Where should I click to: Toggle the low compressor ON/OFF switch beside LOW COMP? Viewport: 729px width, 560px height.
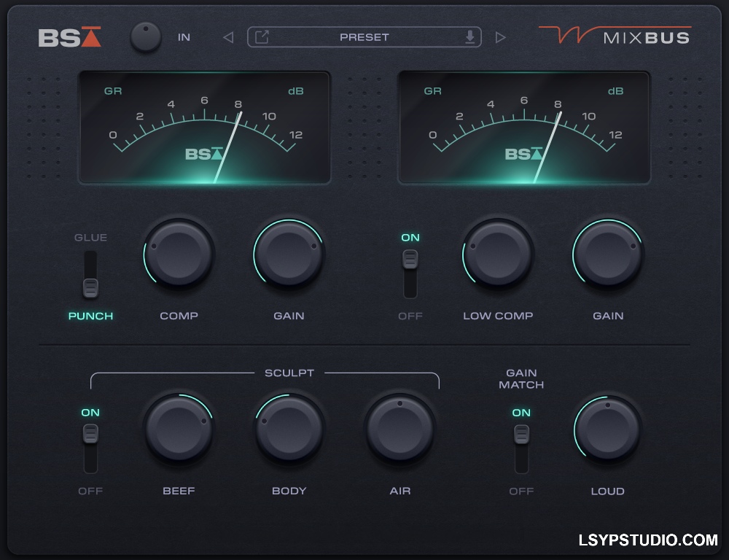pos(410,275)
